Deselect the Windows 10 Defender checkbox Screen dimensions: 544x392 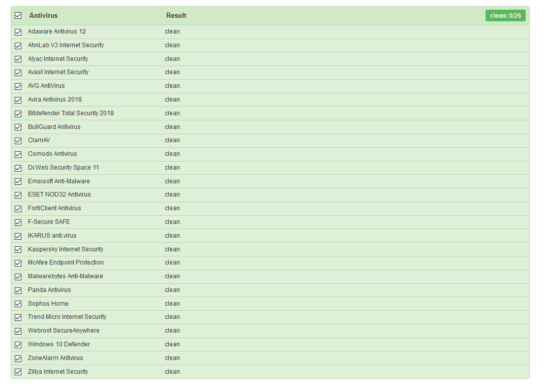pos(18,345)
